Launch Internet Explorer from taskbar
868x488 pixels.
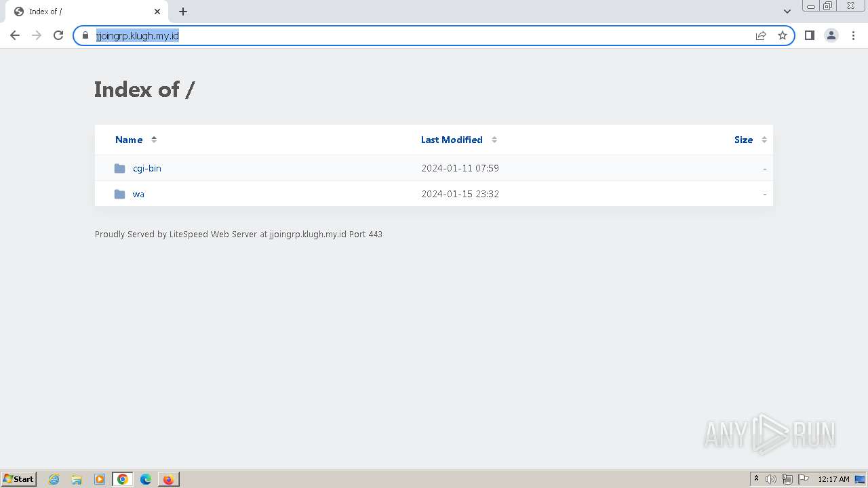pyautogui.click(x=54, y=479)
